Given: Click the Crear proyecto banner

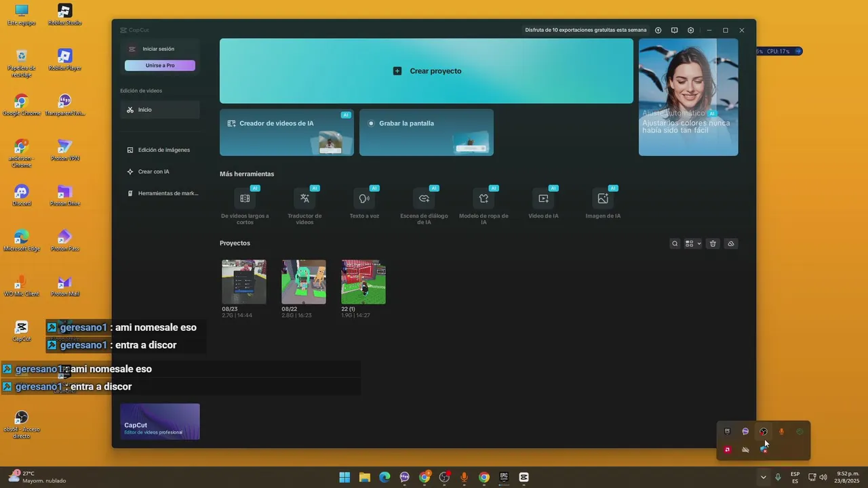Looking at the screenshot, I should pyautogui.click(x=427, y=71).
